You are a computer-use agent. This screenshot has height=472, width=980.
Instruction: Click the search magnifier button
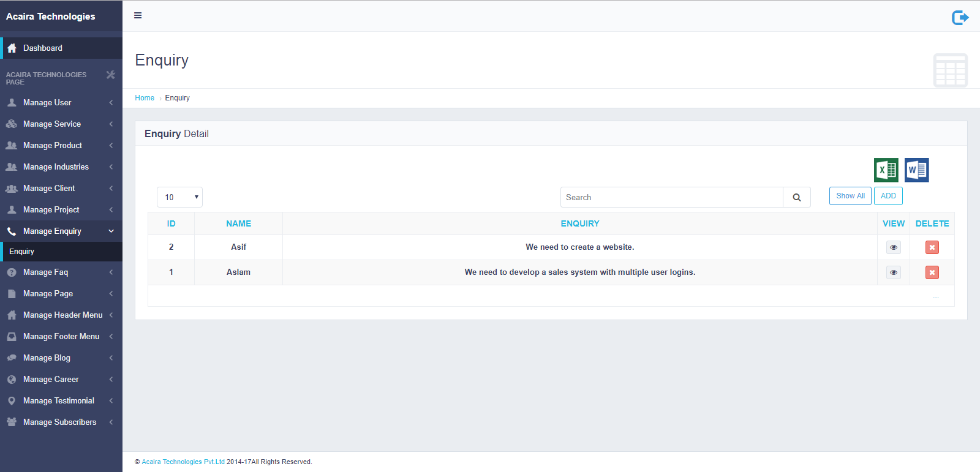pyautogui.click(x=796, y=197)
